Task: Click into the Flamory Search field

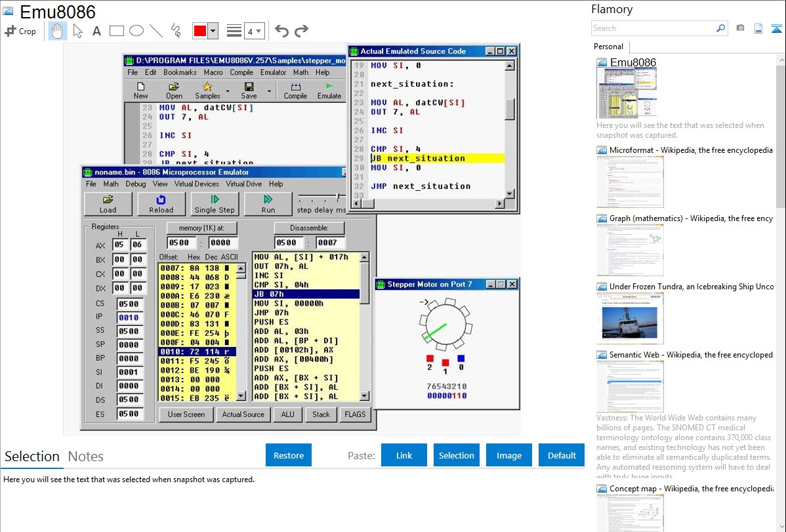Action: coord(653,28)
